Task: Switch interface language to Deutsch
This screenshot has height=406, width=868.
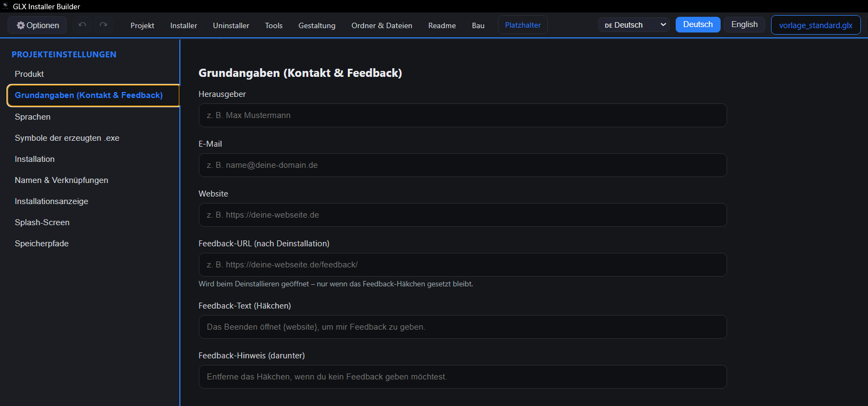Action: point(698,24)
